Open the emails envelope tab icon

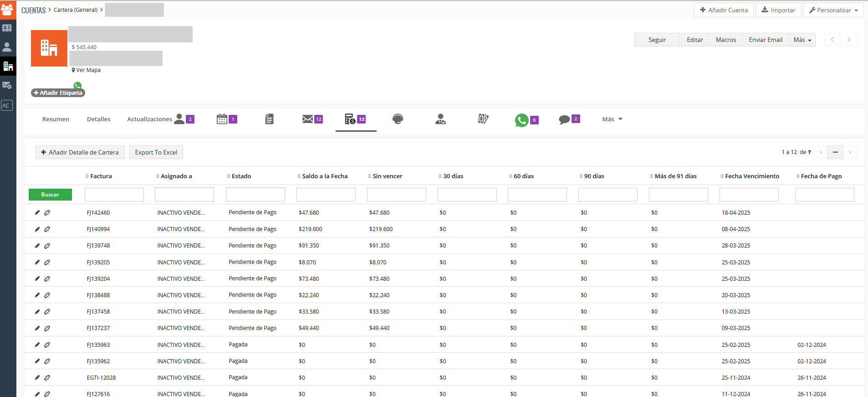[307, 119]
